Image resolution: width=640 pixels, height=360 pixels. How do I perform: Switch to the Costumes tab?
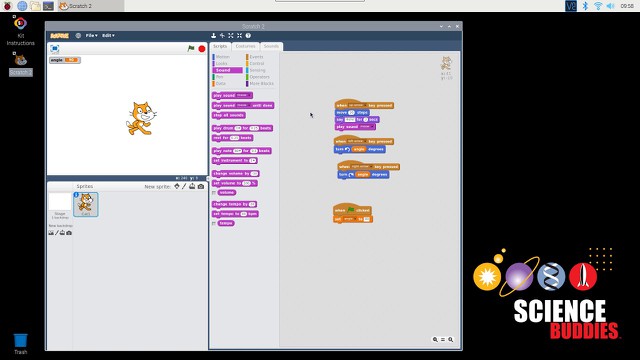(x=245, y=46)
